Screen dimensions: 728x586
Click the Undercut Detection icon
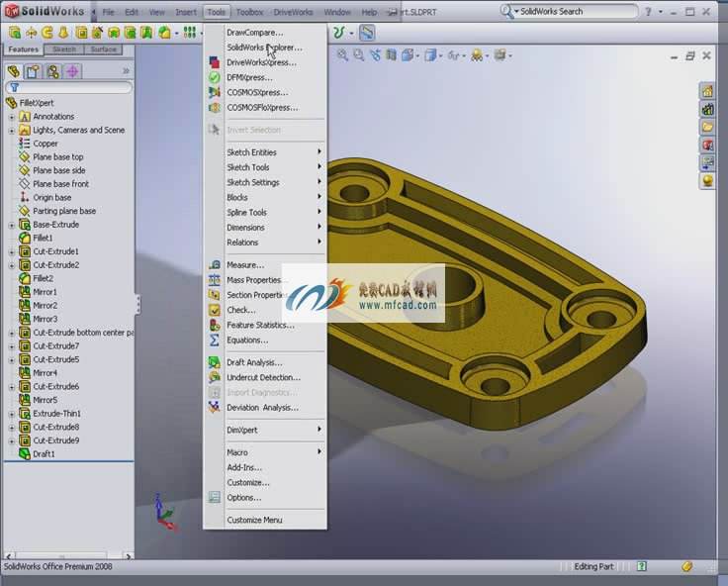[214, 377]
